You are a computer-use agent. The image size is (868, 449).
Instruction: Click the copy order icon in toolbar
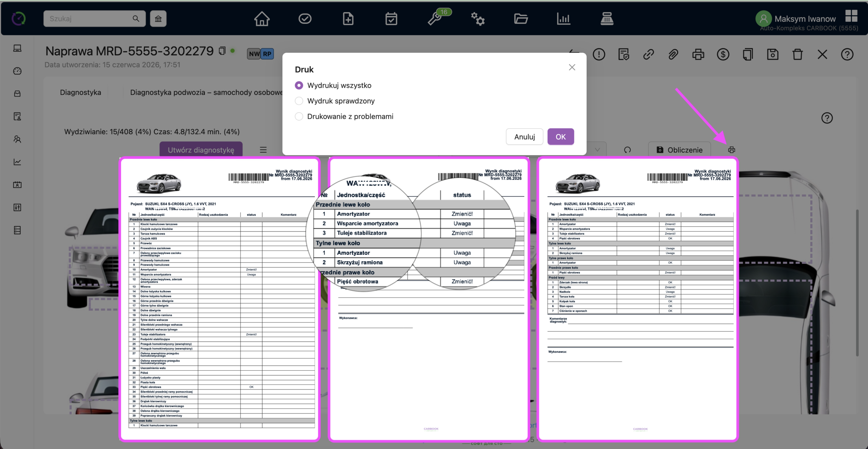[748, 54]
